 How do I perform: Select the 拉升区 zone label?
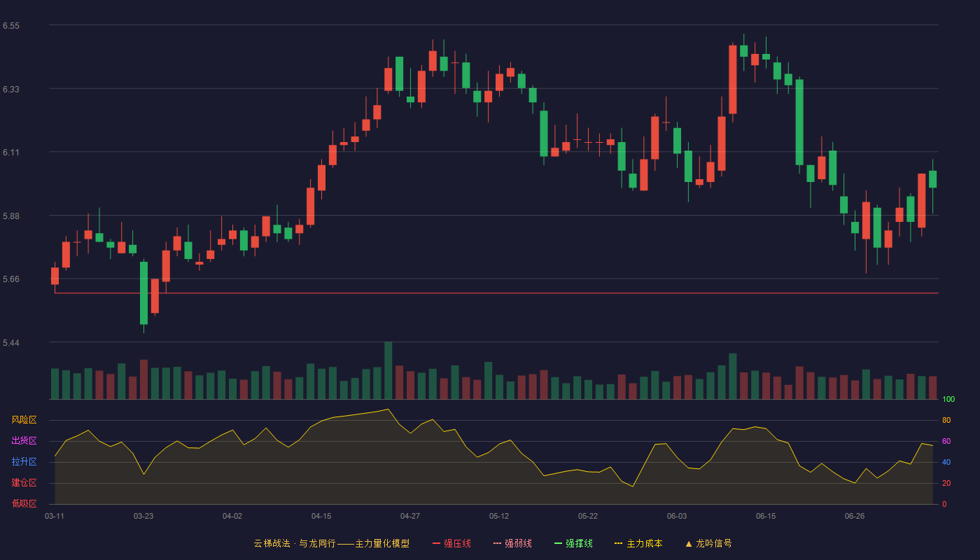tap(24, 462)
